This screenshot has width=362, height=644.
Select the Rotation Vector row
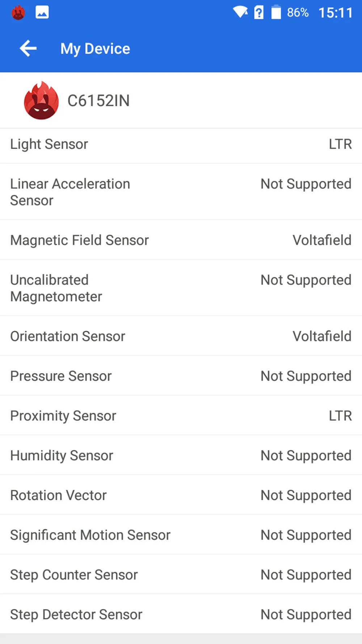pyautogui.click(x=181, y=495)
